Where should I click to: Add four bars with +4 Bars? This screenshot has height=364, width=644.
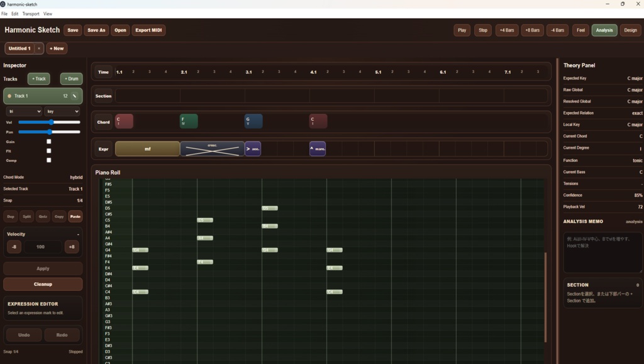click(x=507, y=30)
